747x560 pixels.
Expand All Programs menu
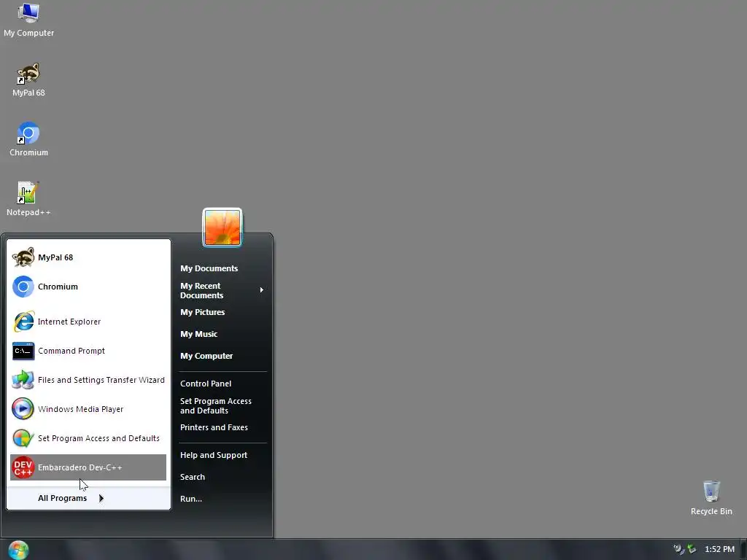pyautogui.click(x=88, y=498)
